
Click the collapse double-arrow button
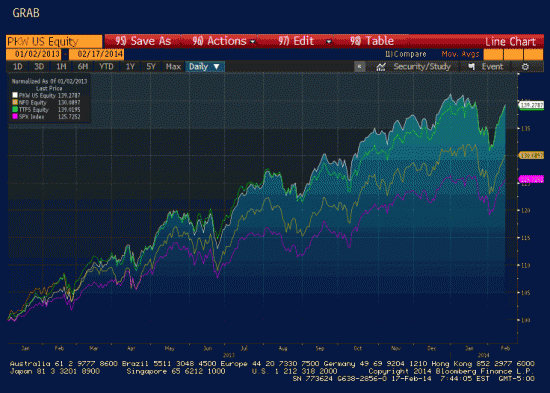(x=360, y=67)
